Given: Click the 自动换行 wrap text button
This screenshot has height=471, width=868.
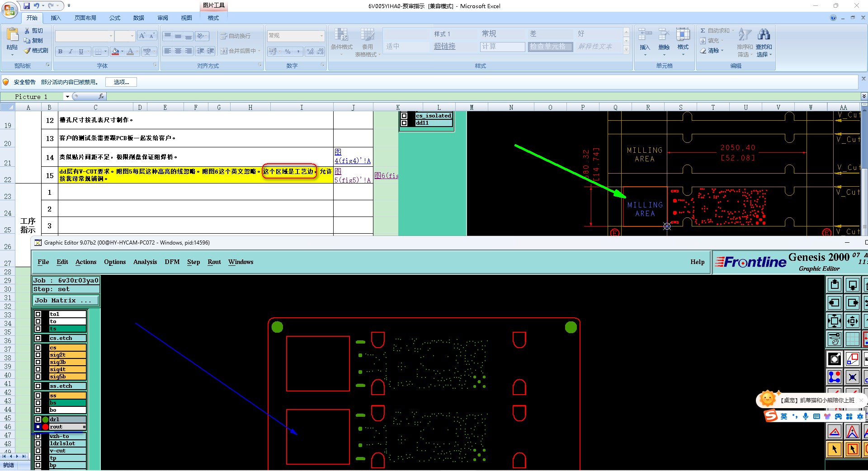Looking at the screenshot, I should [235, 36].
